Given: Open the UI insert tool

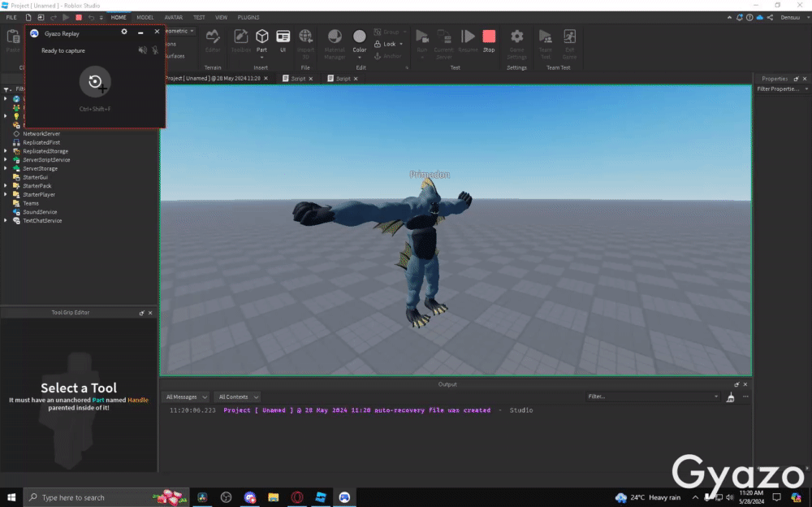Looking at the screenshot, I should [x=283, y=41].
